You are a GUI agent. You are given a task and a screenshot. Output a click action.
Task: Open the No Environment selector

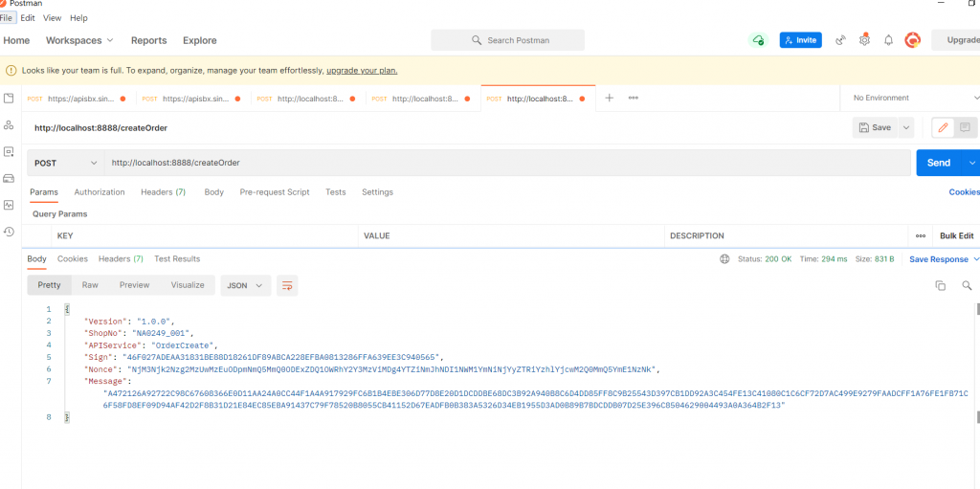(x=914, y=99)
